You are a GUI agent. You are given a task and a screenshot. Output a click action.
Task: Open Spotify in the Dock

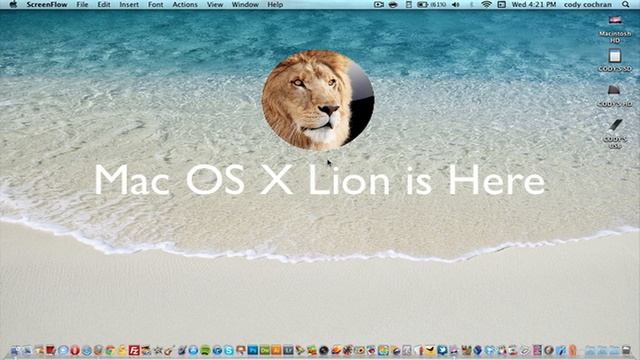click(205, 350)
